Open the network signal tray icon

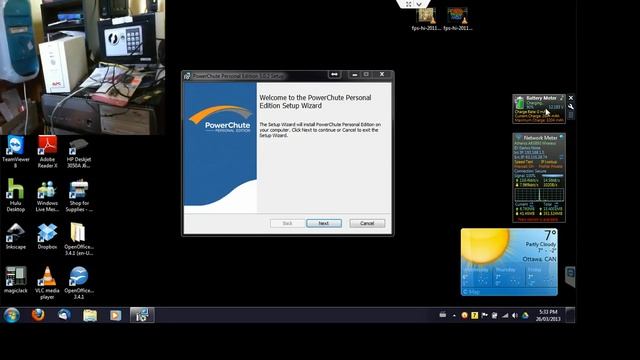pos(505,315)
